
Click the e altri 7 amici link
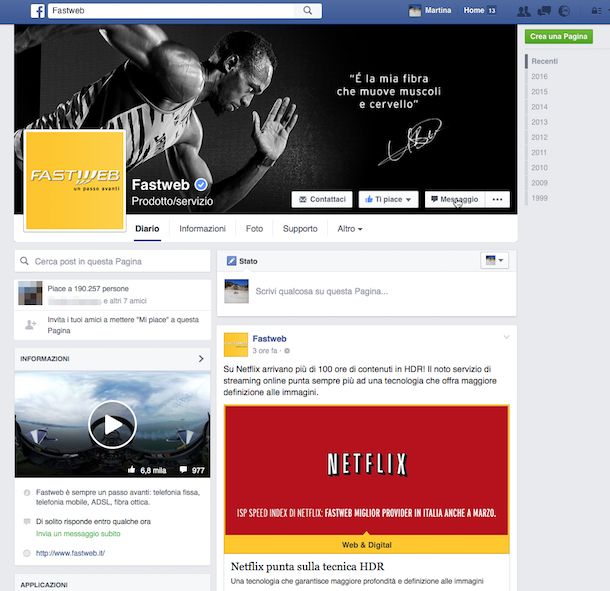125,301
